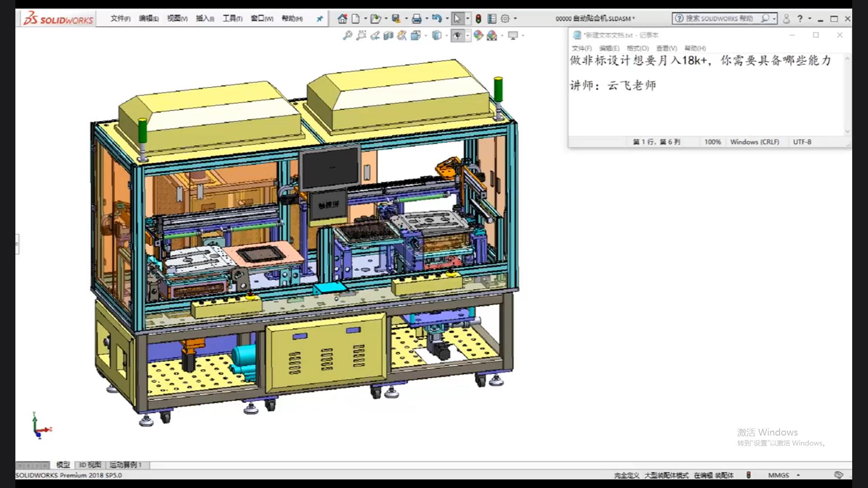This screenshot has width=868, height=488.
Task: Click the UTF-8 encoding in Notepad
Action: tap(802, 142)
